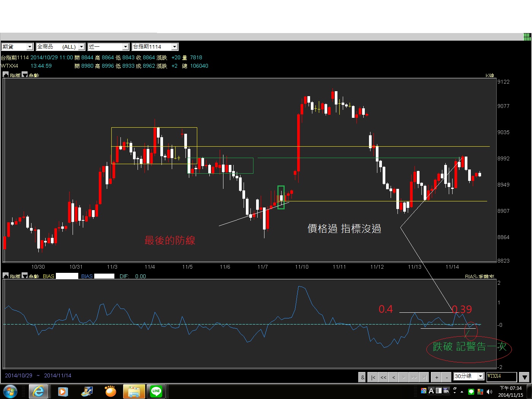The height and width of the screenshot is (399, 532).
Task: Click the 11/10 date label on time axis
Action: [302, 267]
